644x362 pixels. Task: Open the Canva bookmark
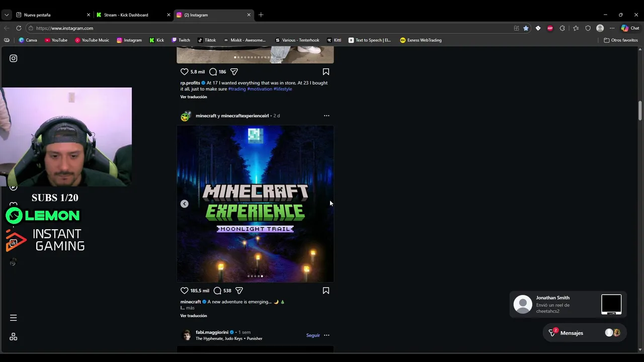(x=28, y=40)
